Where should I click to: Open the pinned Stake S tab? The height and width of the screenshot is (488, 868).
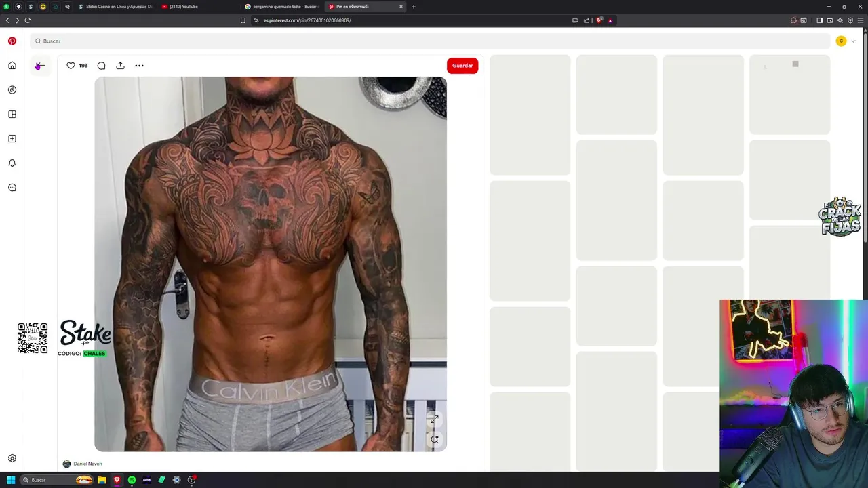(31, 7)
